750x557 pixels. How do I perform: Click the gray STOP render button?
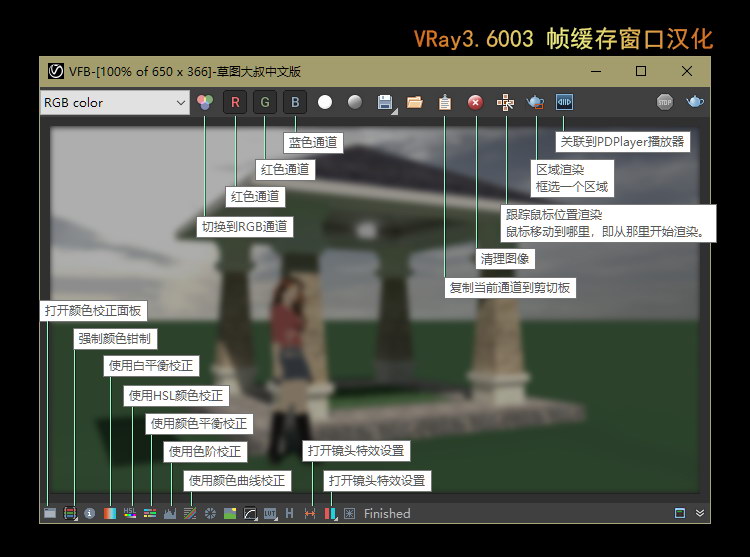point(664,102)
